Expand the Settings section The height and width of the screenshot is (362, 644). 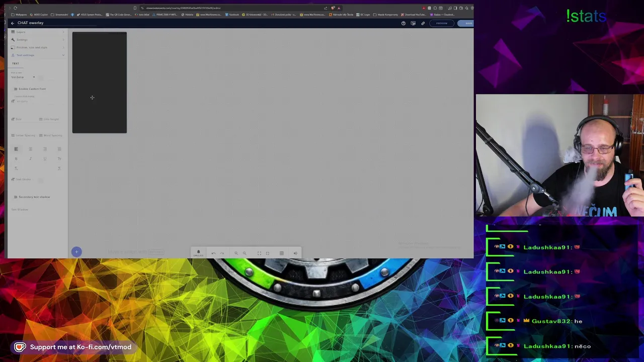point(38,40)
